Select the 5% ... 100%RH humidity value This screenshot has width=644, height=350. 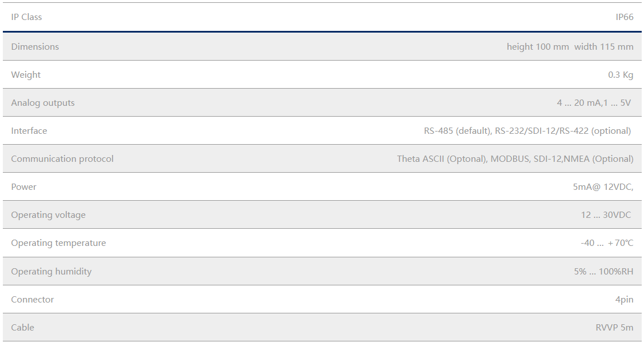(x=603, y=272)
